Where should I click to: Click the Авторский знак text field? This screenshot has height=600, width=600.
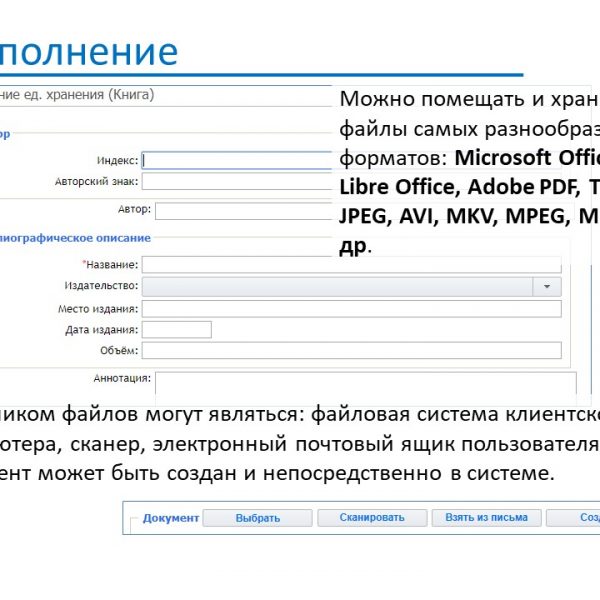pyautogui.click(x=236, y=182)
